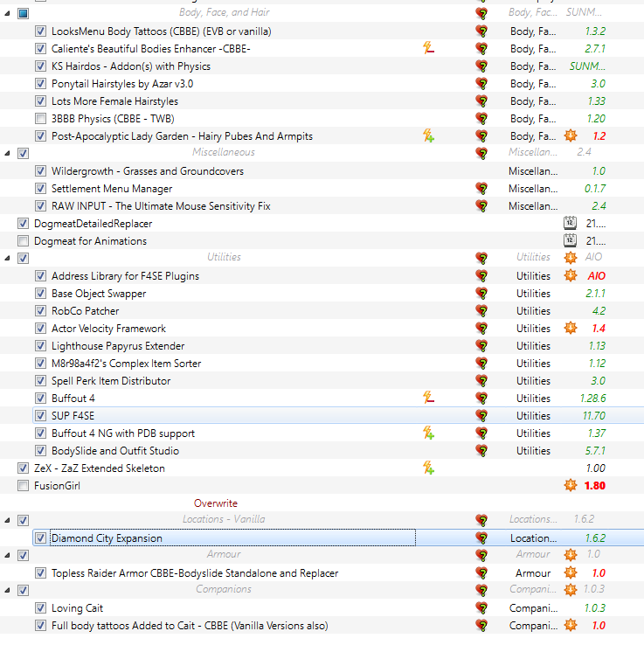Click the Nexus heart icon for RAW INPUT mouse fix
The image size is (644, 645).
[x=481, y=205]
